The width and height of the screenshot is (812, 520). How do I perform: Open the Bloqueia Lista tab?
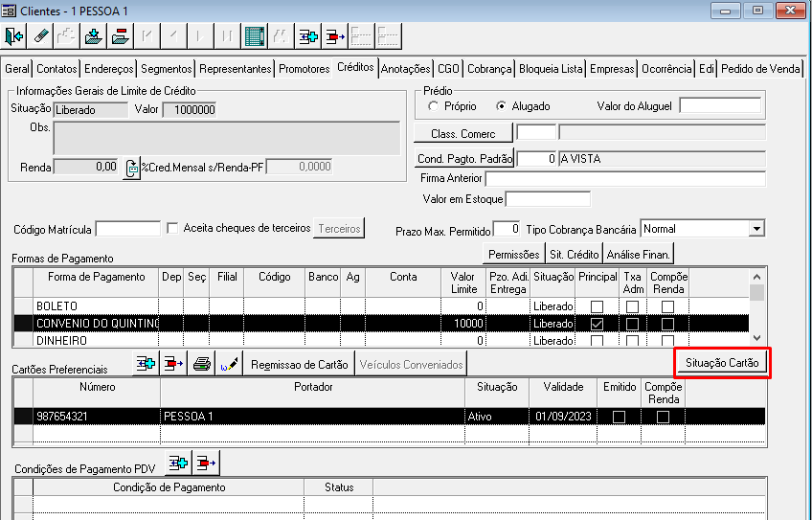[x=551, y=69]
